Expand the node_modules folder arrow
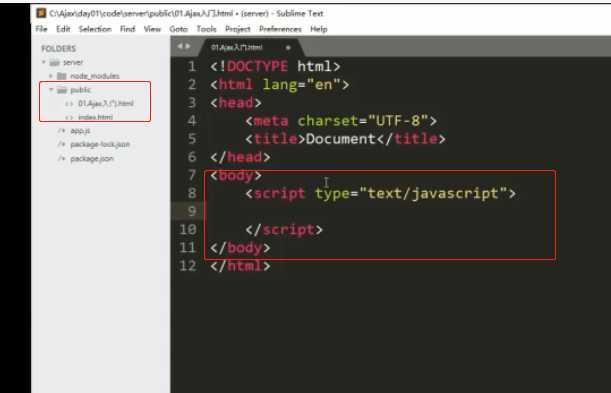Viewport: 611px width, 393px height. tap(51, 76)
